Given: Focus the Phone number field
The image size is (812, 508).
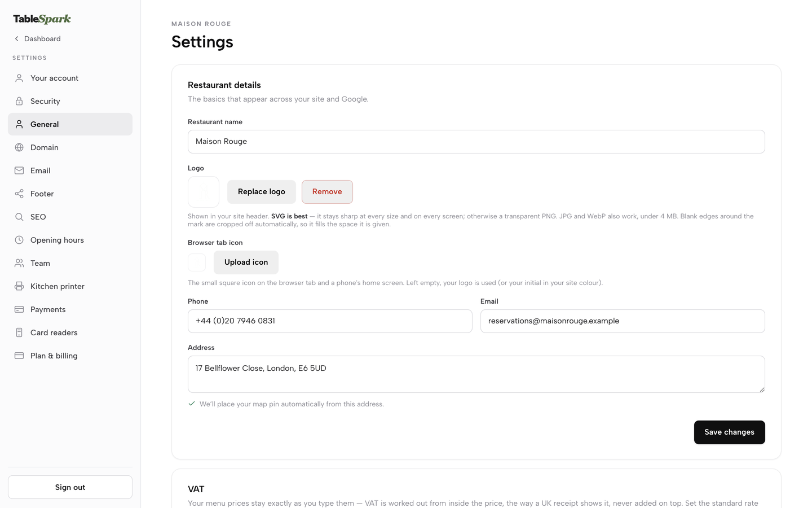Looking at the screenshot, I should 330,321.
